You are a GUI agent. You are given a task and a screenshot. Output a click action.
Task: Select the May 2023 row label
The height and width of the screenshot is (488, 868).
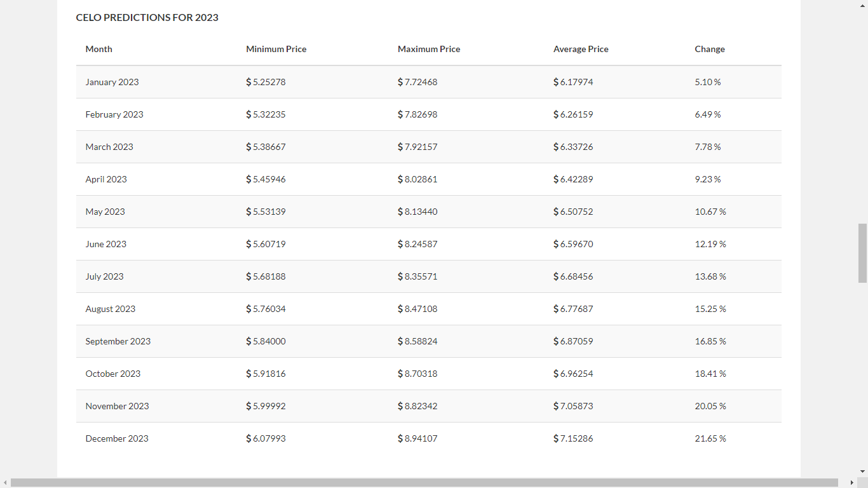point(105,212)
